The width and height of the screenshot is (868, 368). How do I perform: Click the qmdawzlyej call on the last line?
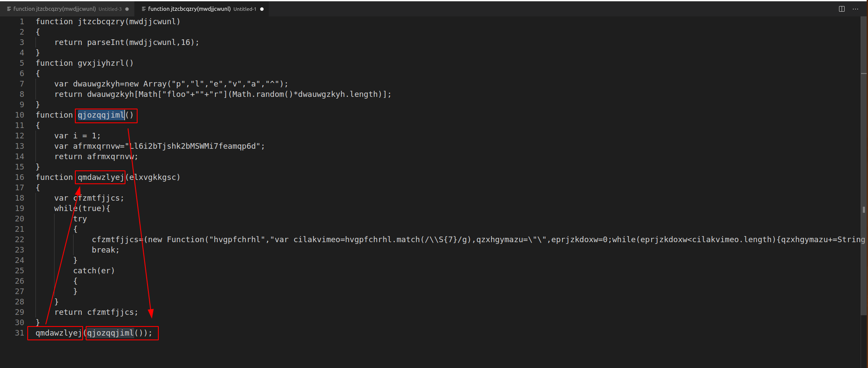58,333
